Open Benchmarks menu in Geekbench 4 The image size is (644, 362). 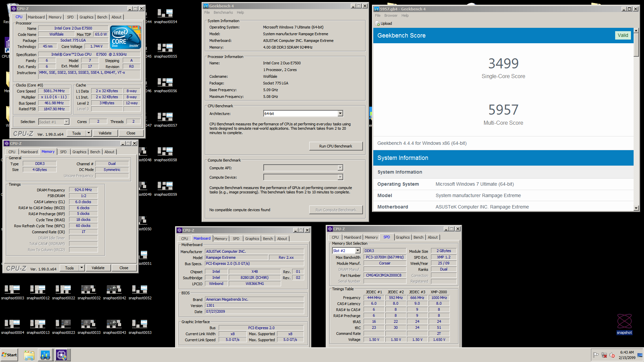click(223, 12)
